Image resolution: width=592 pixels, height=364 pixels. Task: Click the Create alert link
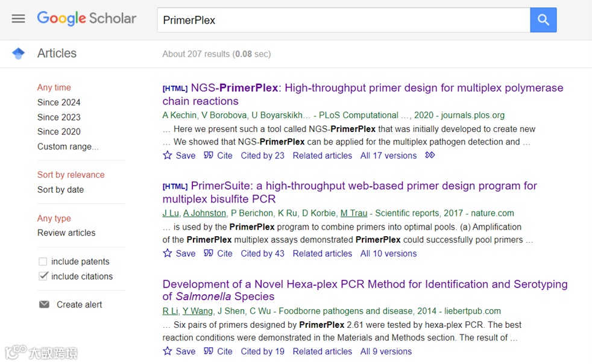click(x=80, y=304)
